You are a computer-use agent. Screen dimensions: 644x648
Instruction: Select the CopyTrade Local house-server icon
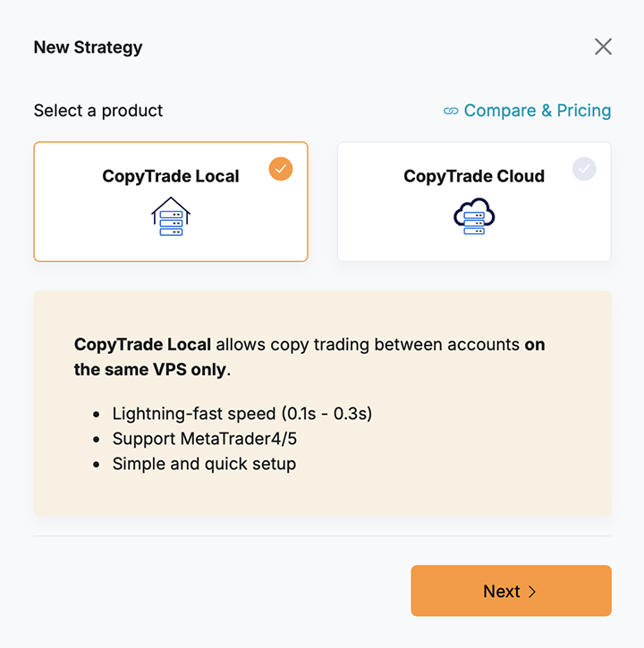pos(171,216)
